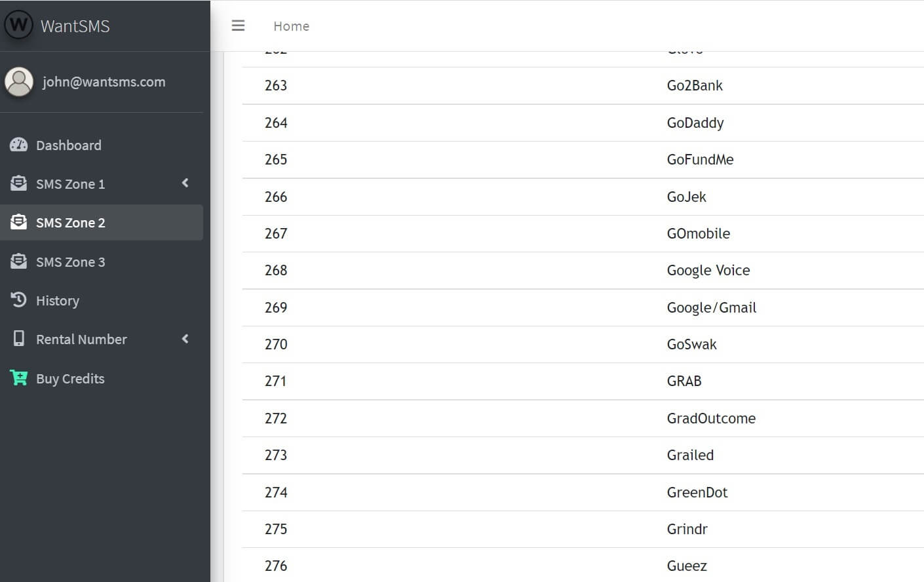Click john@wantsms.com account link
Viewport: 924px width, 582px height.
pyautogui.click(x=104, y=82)
